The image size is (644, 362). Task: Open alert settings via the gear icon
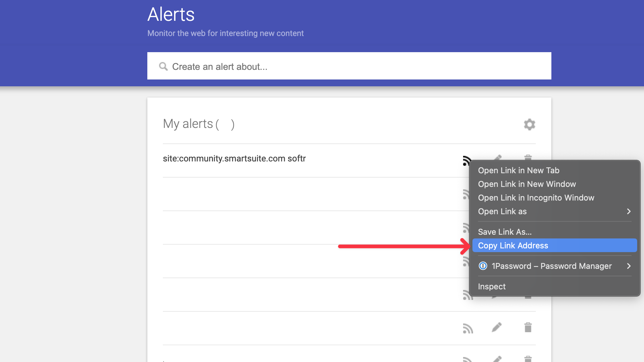coord(529,124)
